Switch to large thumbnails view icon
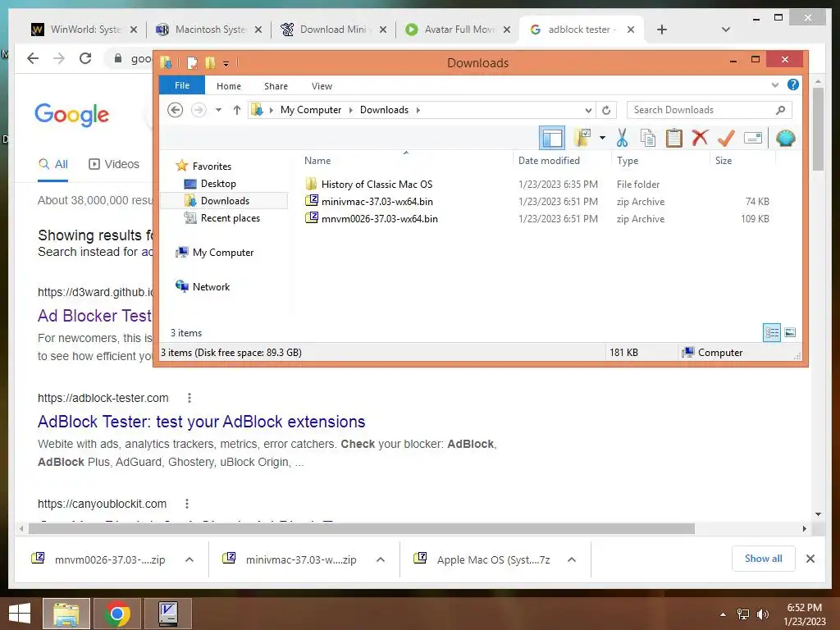The image size is (840, 630). (x=790, y=333)
